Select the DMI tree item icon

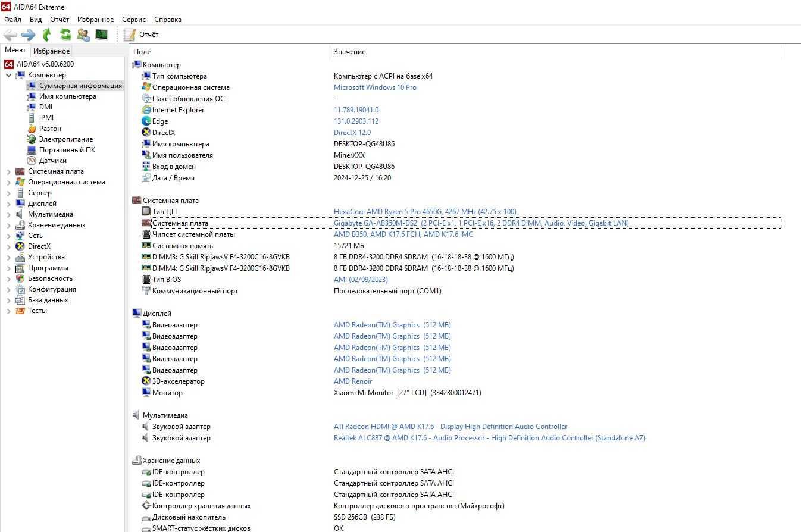[32, 107]
